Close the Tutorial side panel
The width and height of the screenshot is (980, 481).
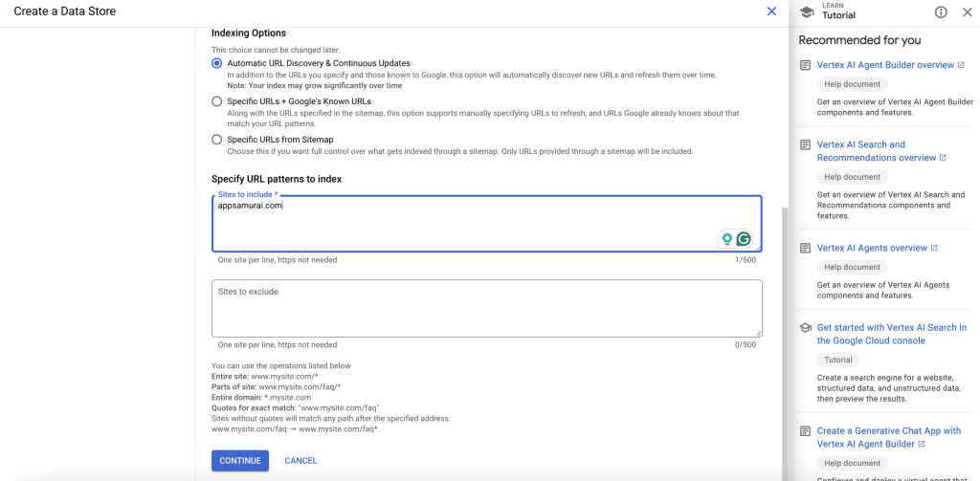coord(966,11)
